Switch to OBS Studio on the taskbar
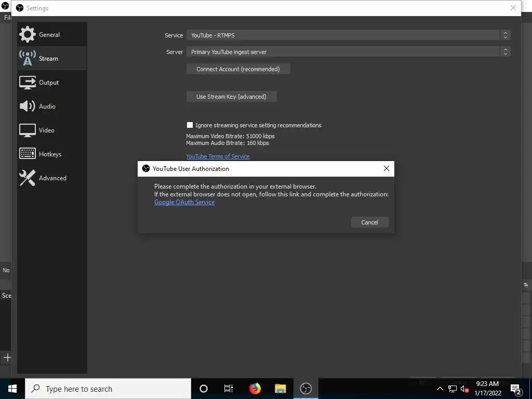 click(x=305, y=389)
